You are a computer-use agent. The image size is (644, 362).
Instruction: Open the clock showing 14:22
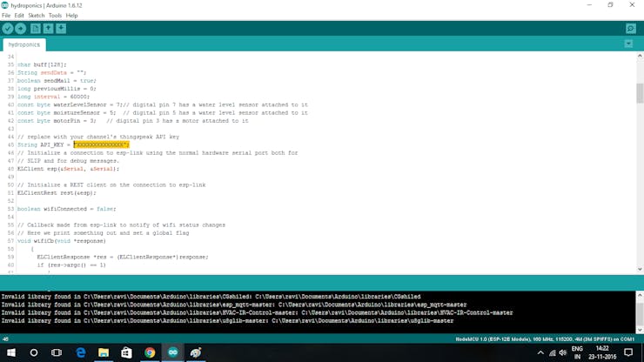602,352
